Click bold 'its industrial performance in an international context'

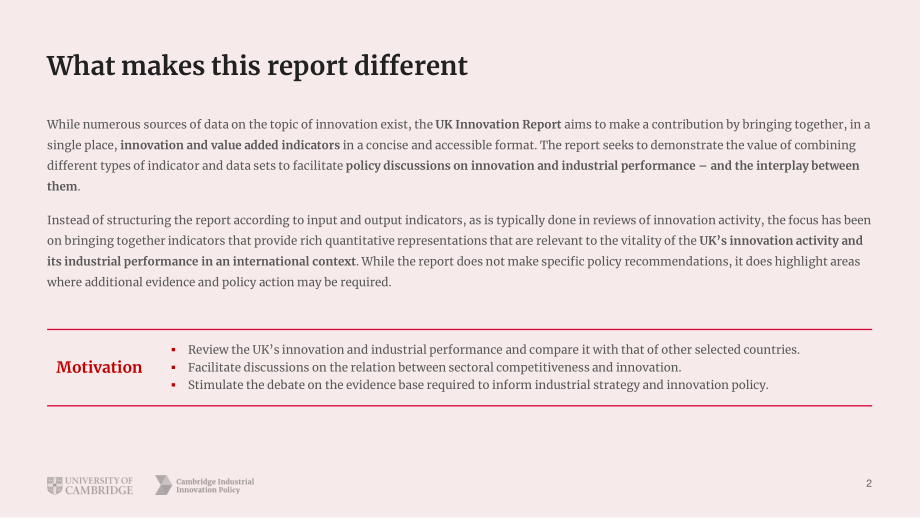pos(201,261)
